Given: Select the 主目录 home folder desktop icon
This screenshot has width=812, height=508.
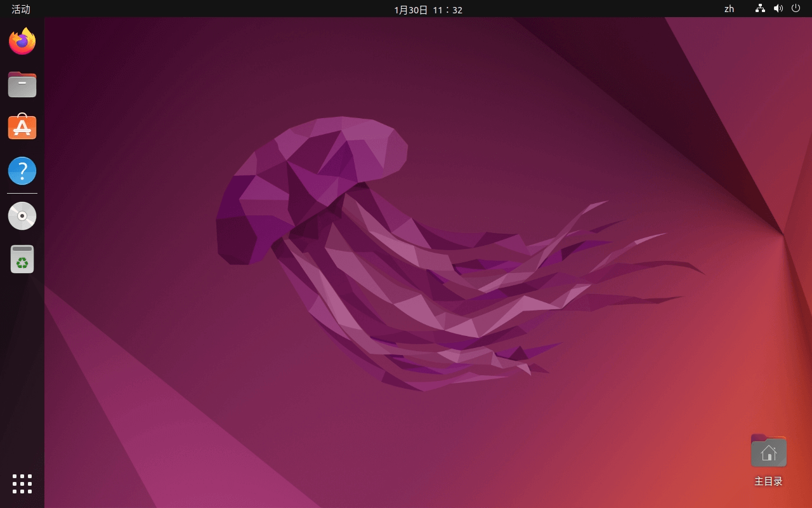Looking at the screenshot, I should tap(768, 451).
